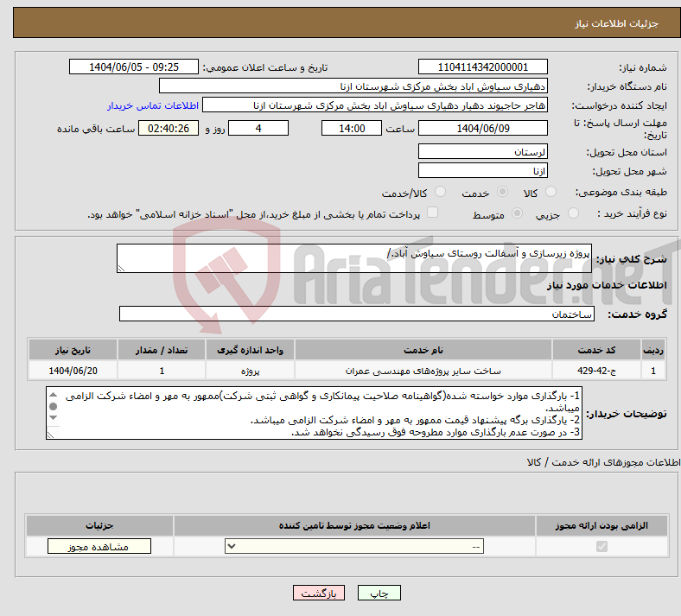The height and width of the screenshot is (616, 681).
Task: Open the license status dropdown
Action: pos(354,546)
